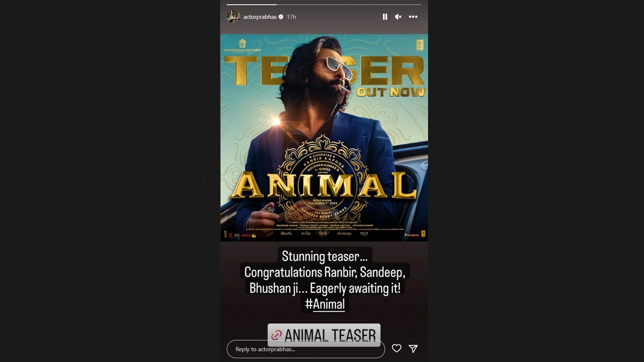Screen dimensions: 644x362
Task: Click the actorprabhas username
Action: (260, 17)
